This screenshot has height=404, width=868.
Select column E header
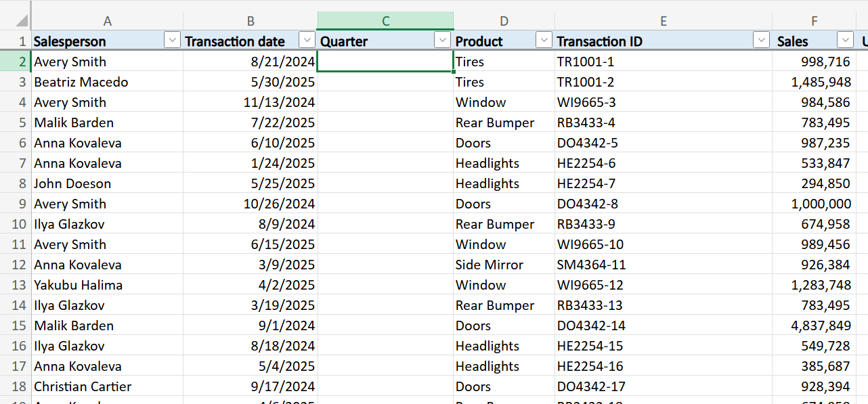(x=664, y=20)
